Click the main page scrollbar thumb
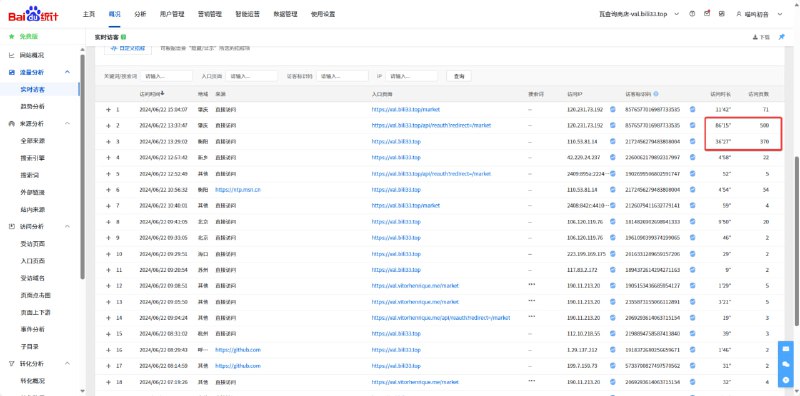Image resolution: width=800 pixels, height=396 pixels. [x=797, y=240]
